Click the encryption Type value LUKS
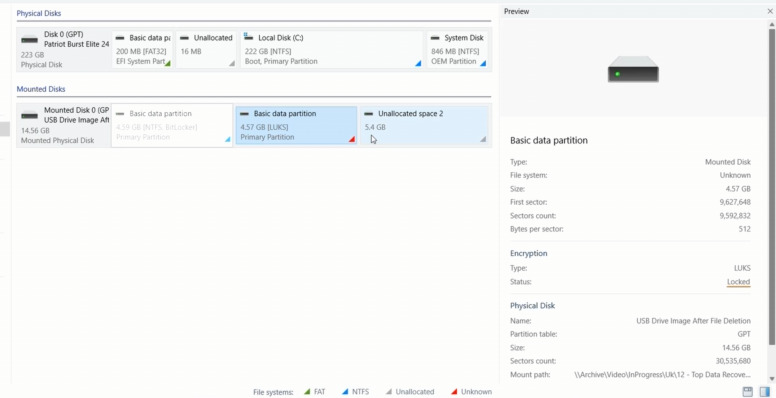This screenshot has height=398, width=776. [x=742, y=268]
